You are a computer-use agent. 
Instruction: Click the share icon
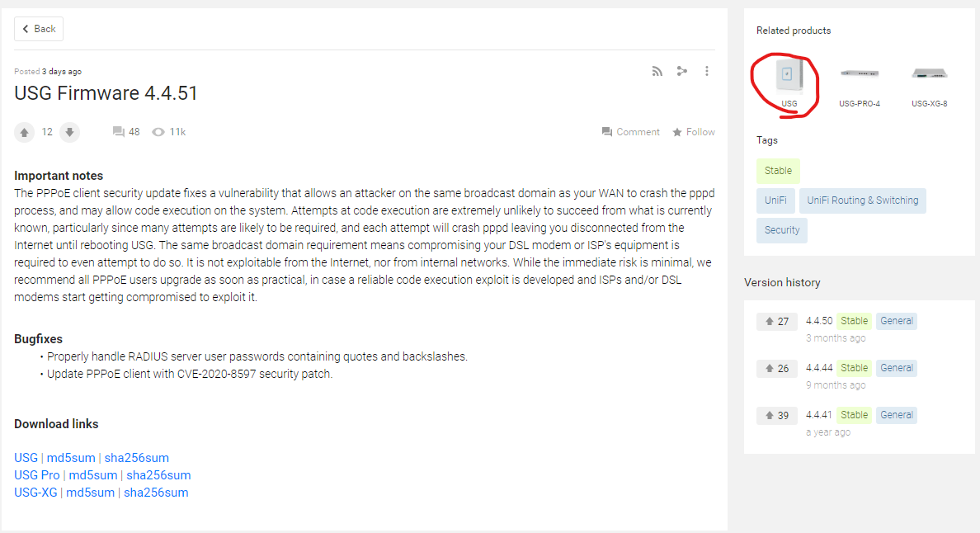[x=682, y=72]
